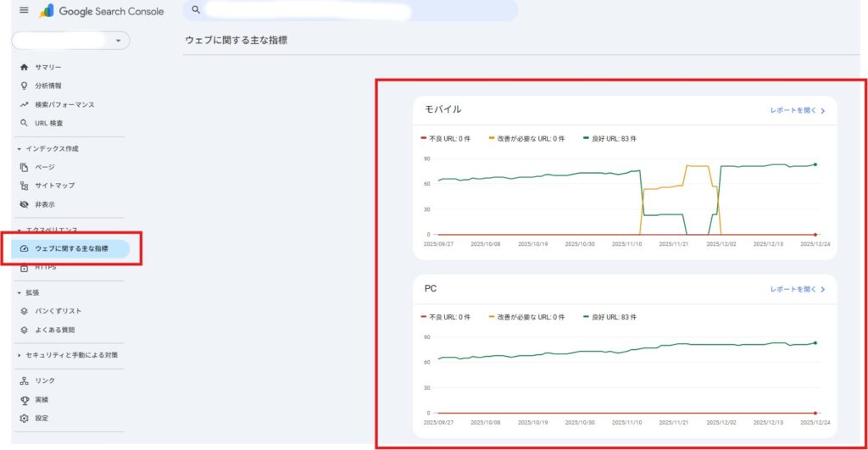Image resolution: width=868 pixels, height=450 pixels.
Task: Click the 実績 trophy icon
Action: coord(24,399)
